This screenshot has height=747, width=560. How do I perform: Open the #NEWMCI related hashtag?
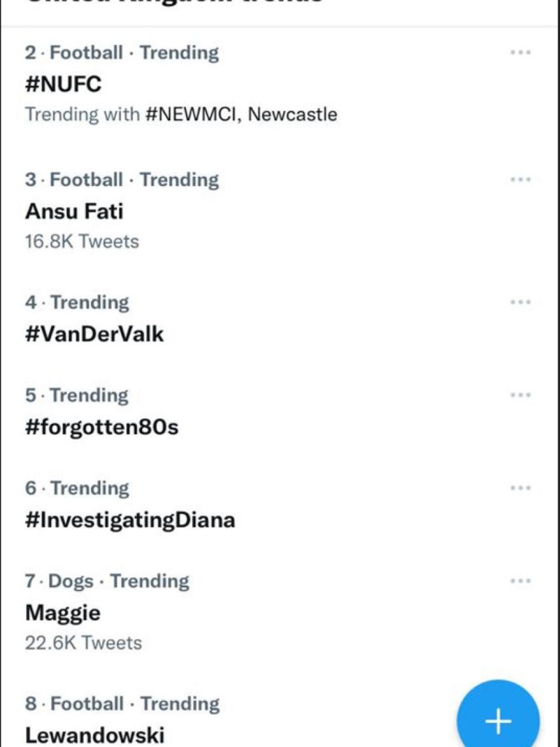(193, 115)
